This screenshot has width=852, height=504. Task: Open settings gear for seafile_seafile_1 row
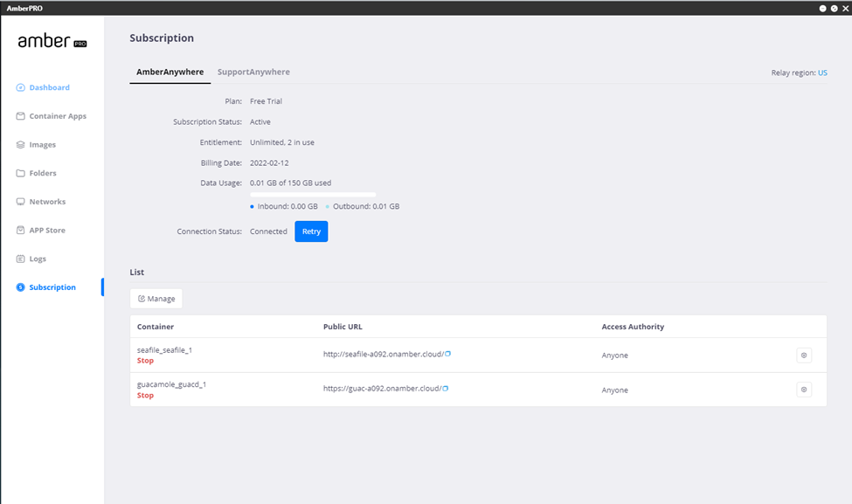[804, 356]
